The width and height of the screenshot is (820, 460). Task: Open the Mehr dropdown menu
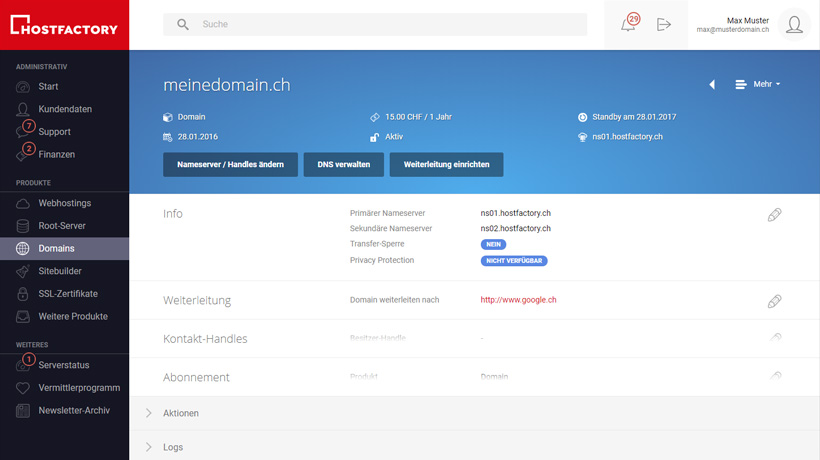click(x=758, y=84)
